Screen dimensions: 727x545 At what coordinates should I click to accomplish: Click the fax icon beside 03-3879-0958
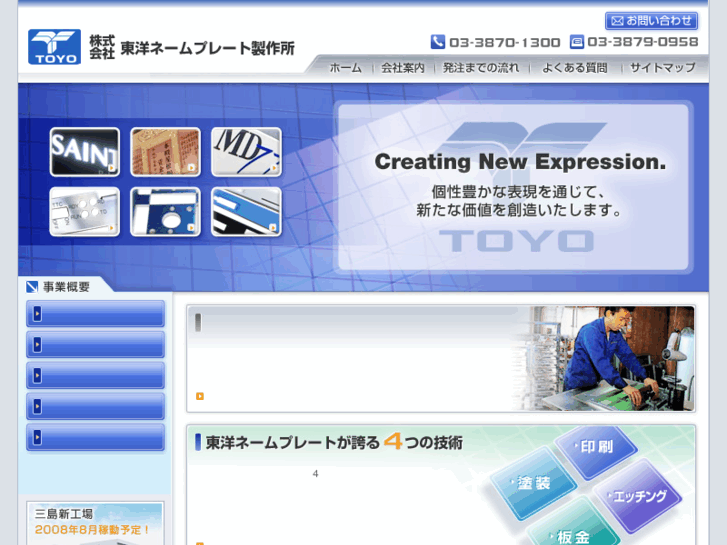[x=576, y=42]
